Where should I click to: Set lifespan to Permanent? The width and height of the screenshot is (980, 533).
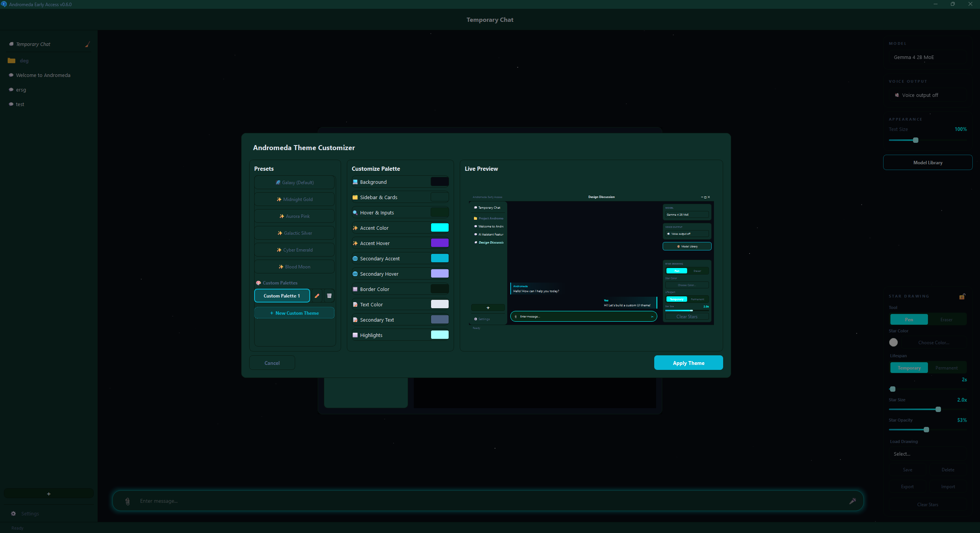tap(946, 368)
